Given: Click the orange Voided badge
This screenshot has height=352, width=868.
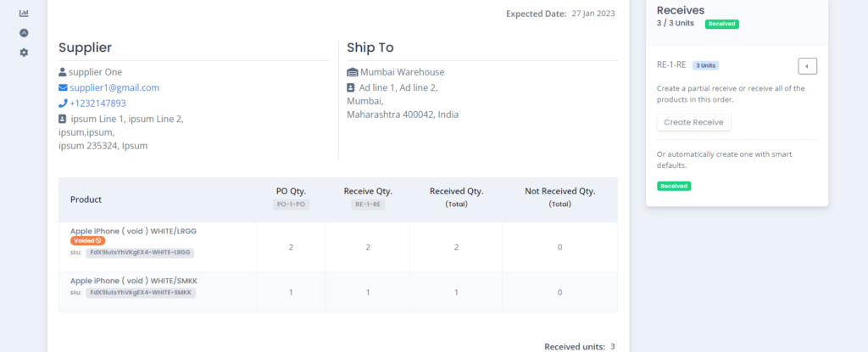Looking at the screenshot, I should (87, 241).
